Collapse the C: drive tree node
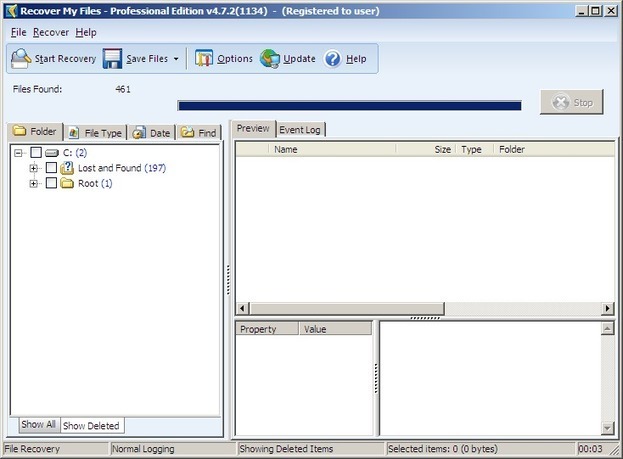The image size is (623, 459). point(19,152)
